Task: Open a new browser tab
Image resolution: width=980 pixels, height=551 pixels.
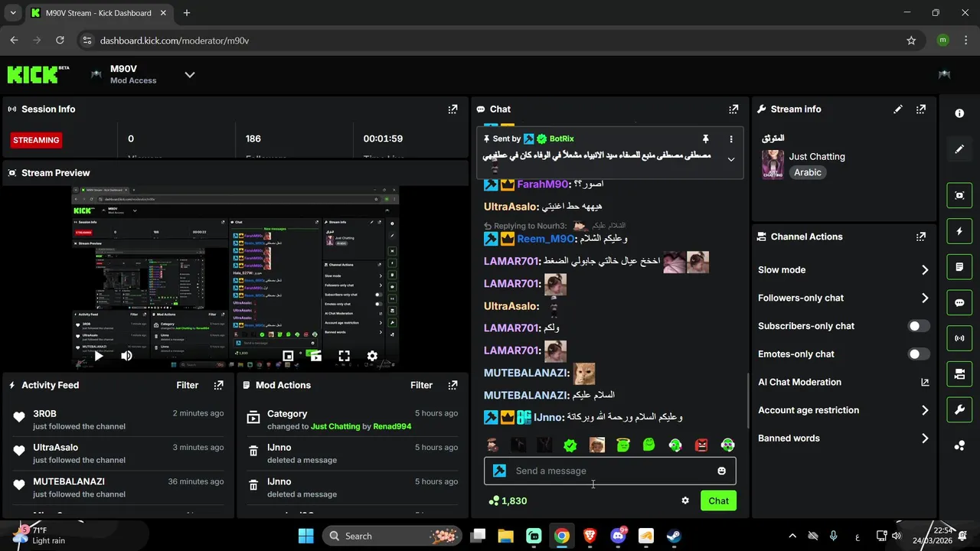Action: (x=186, y=13)
